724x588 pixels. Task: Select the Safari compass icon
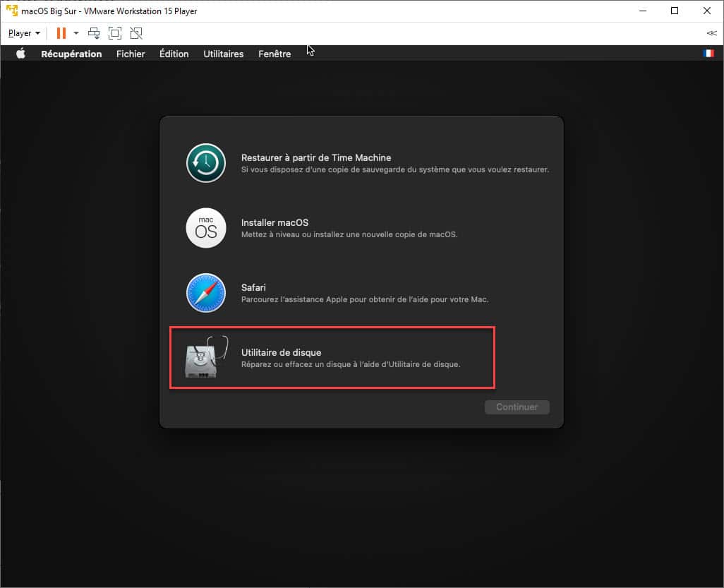(x=206, y=293)
